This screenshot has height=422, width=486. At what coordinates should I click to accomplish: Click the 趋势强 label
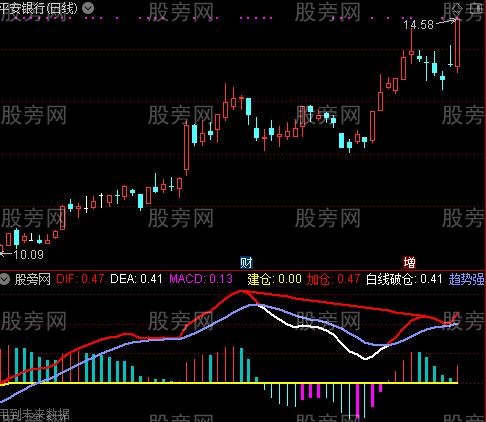[467, 279]
